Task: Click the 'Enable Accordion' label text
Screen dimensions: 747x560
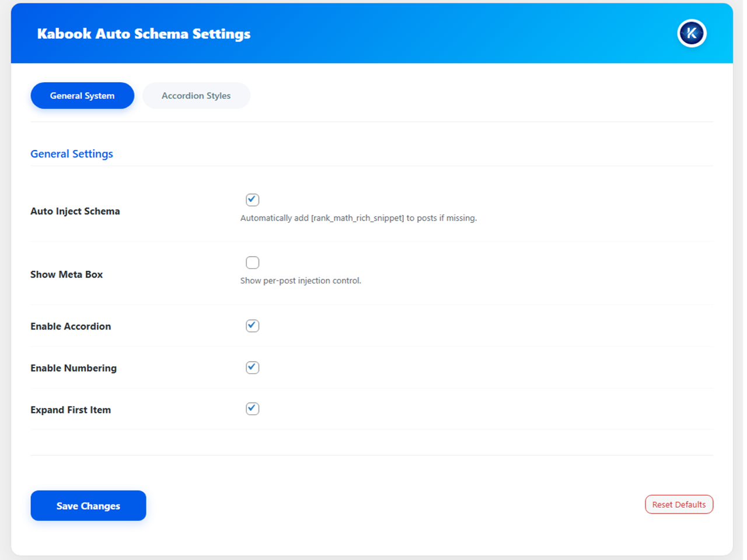Action: tap(71, 326)
